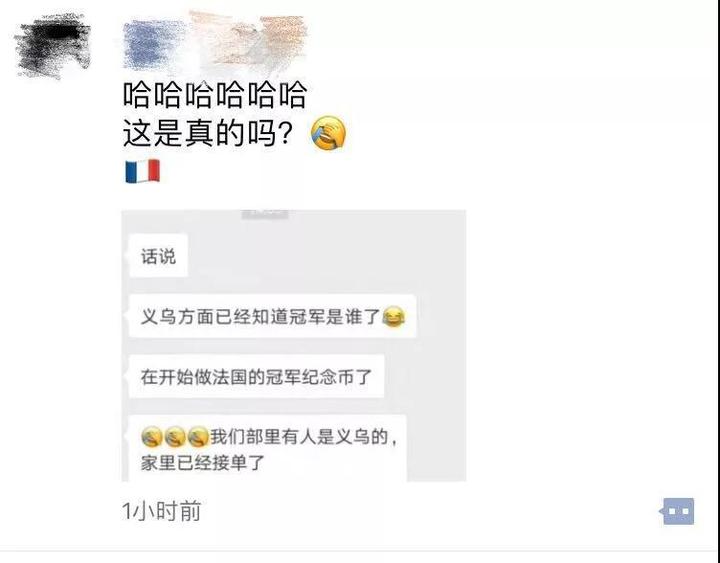
Task: Click second emoji in 我们部里 message
Action: pyautogui.click(x=175, y=437)
